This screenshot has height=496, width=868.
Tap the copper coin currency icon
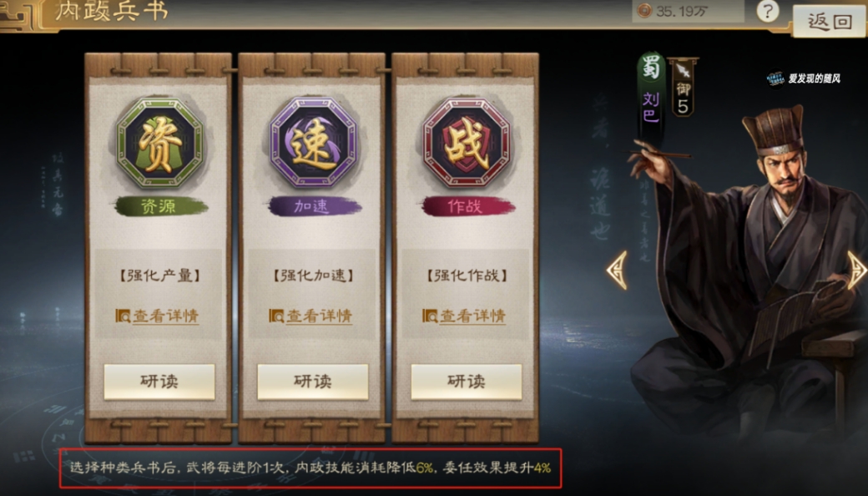pos(644,11)
